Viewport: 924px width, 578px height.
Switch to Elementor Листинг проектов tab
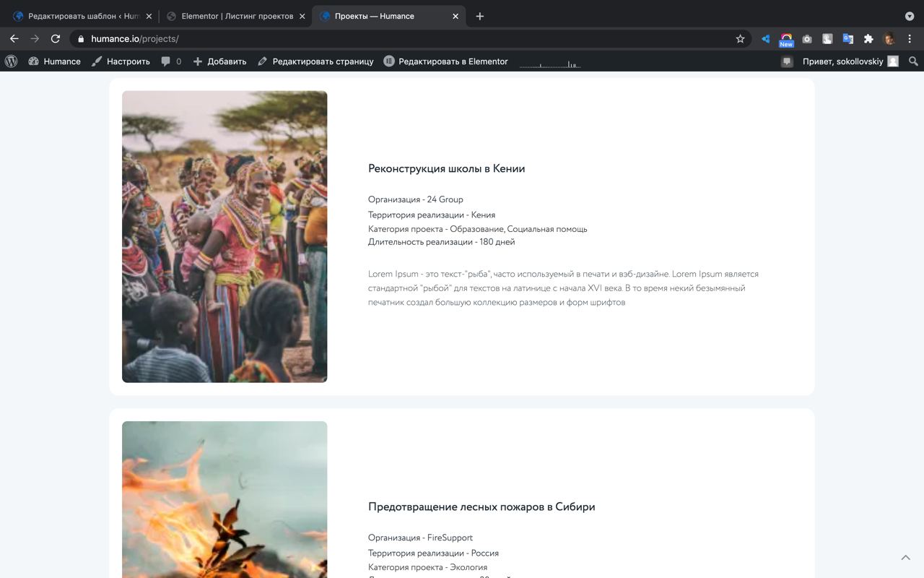tap(237, 16)
